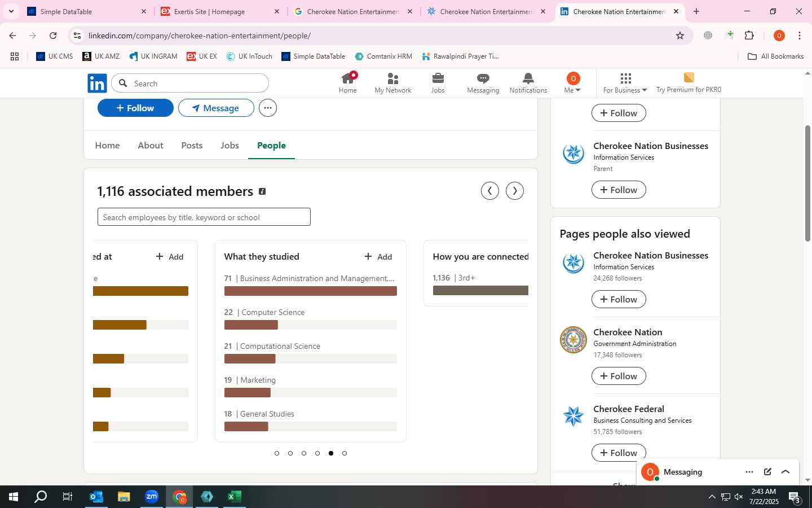
Task: Open Comtanix HRM bookmark
Action: click(x=383, y=56)
